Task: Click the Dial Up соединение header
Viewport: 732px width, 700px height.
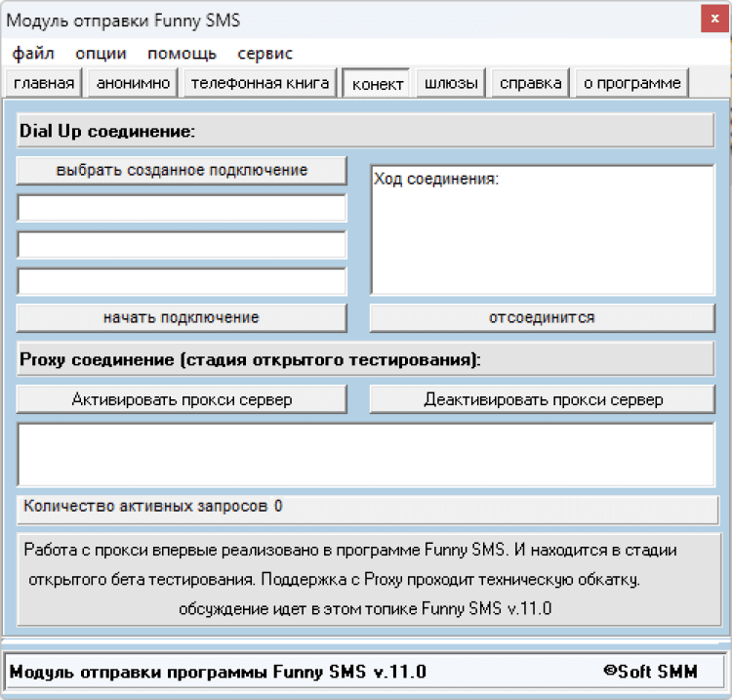Action: coord(366,131)
